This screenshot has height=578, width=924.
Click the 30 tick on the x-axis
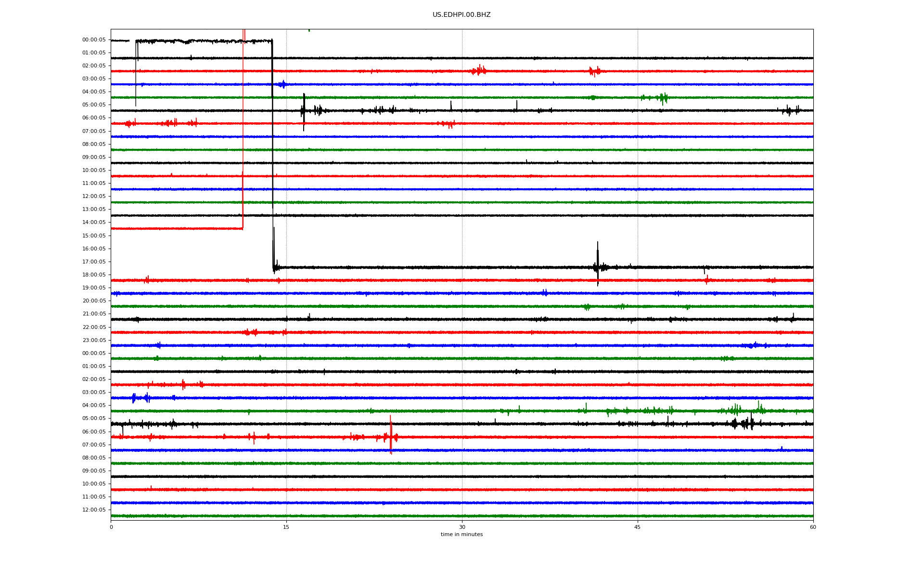coord(462,527)
